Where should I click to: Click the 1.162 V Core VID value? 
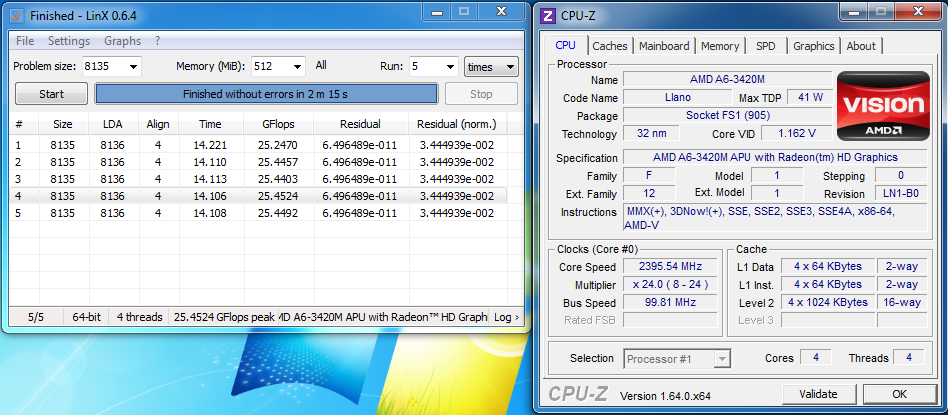pos(796,133)
